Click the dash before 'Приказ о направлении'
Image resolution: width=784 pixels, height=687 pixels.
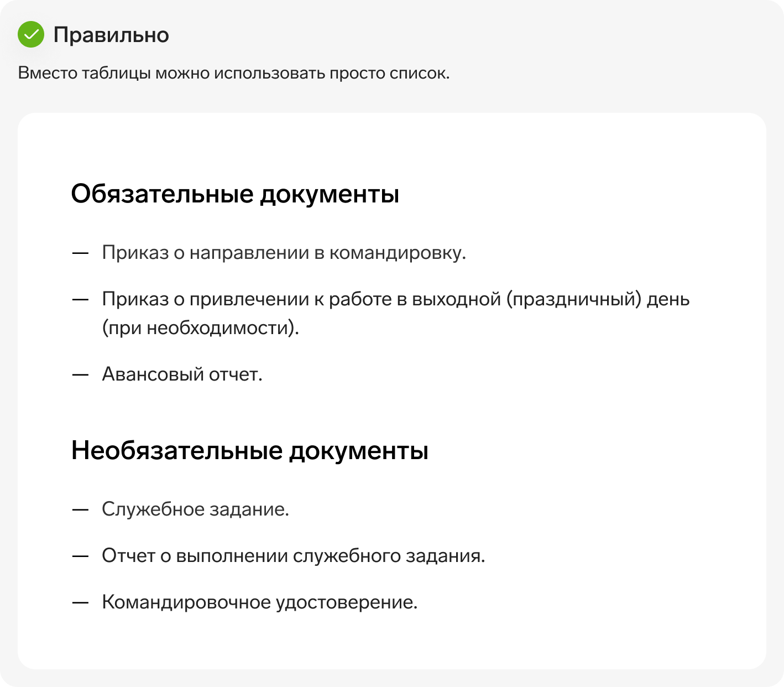[81, 253]
